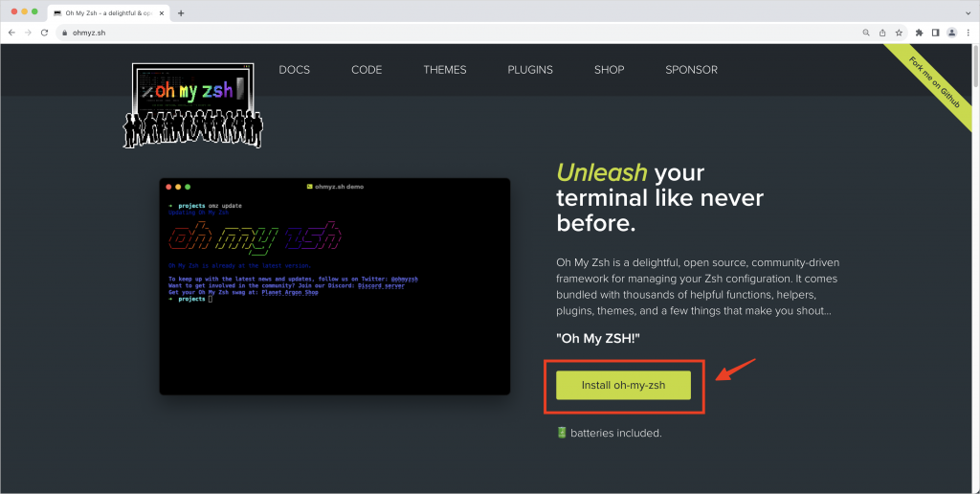Click the padlock site info icon
Screen dimensions: 980x494
[63, 33]
